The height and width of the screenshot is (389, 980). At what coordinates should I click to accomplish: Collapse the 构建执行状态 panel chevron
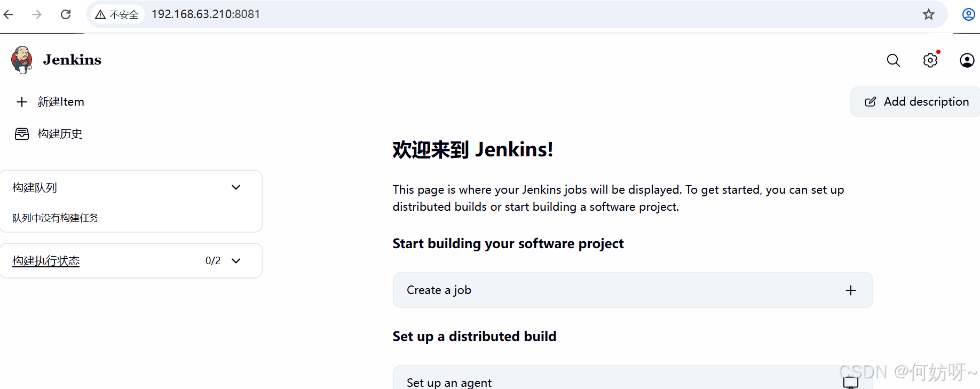(x=236, y=261)
